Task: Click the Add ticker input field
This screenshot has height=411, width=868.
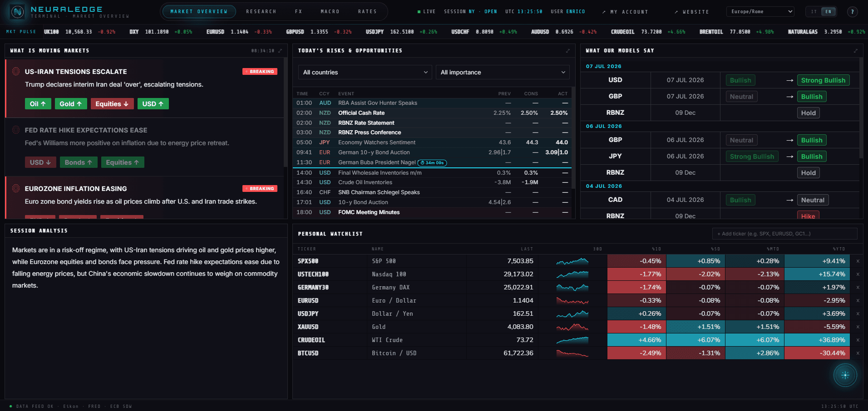Action: (784, 234)
